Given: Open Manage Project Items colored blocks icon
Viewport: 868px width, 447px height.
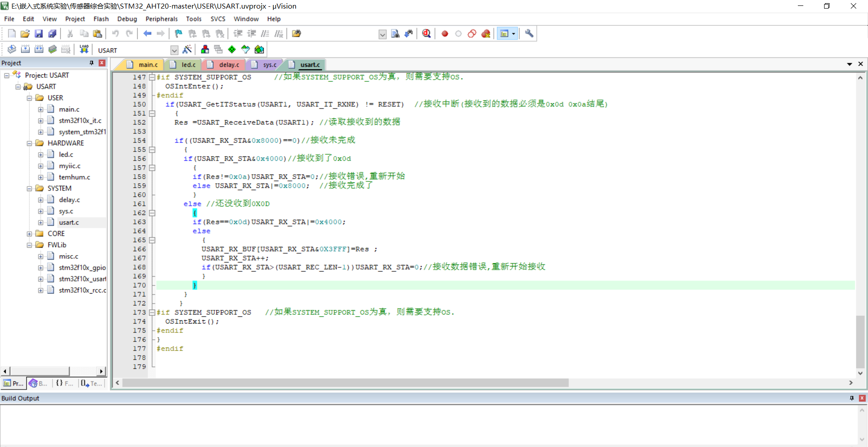Looking at the screenshot, I should click(x=205, y=49).
